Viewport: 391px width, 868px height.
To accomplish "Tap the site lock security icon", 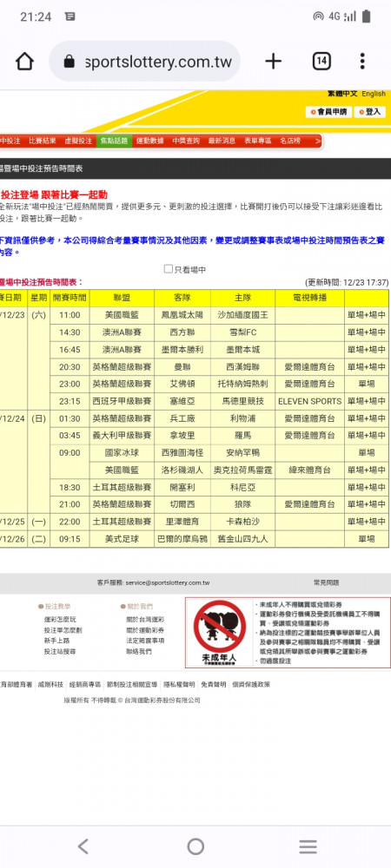I will tap(70, 62).
